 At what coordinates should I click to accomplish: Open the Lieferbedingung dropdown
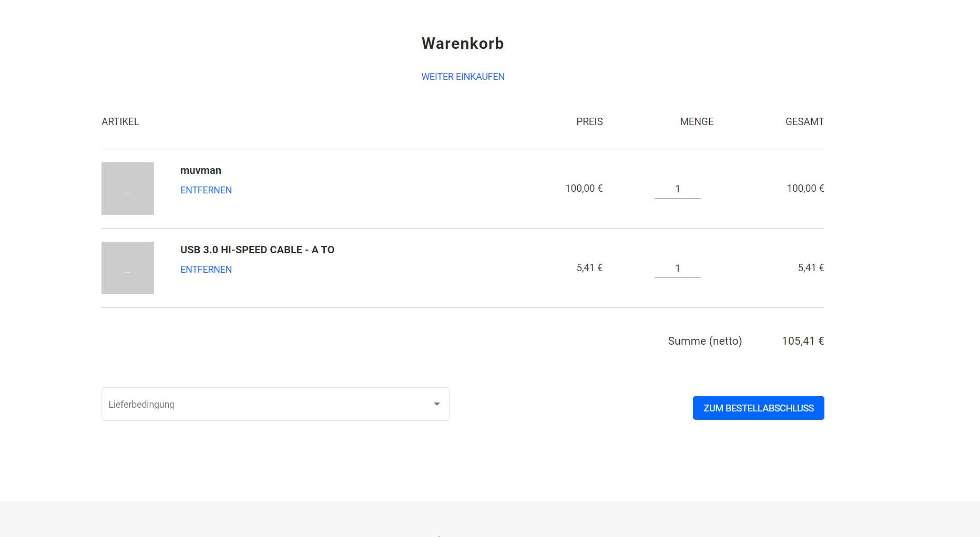(275, 404)
